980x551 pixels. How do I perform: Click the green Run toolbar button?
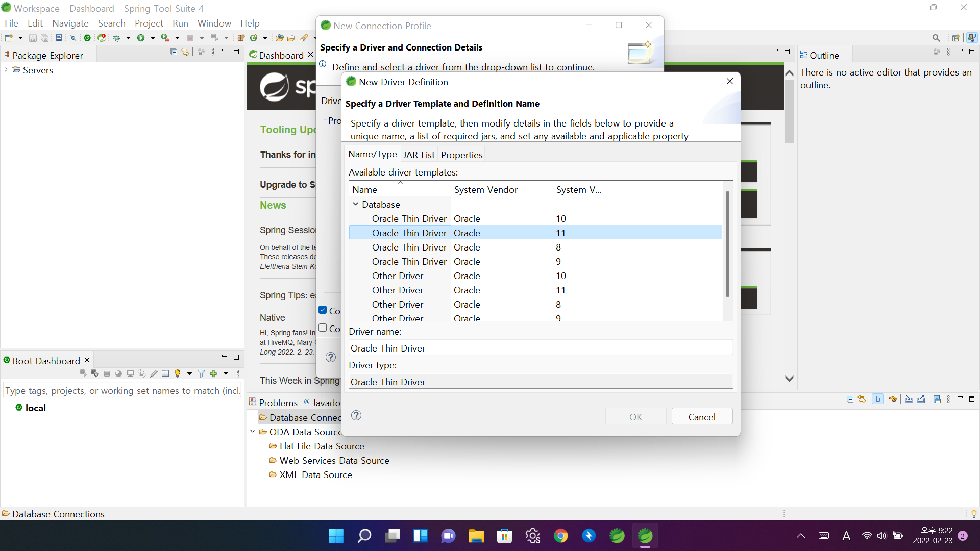tap(141, 38)
